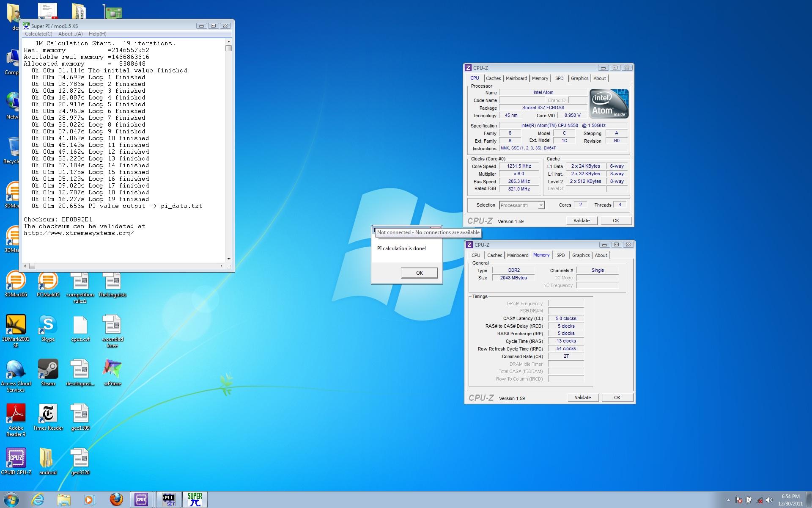Open the Calculate(C) menu in Super PI
This screenshot has height=508, width=812.
point(38,34)
